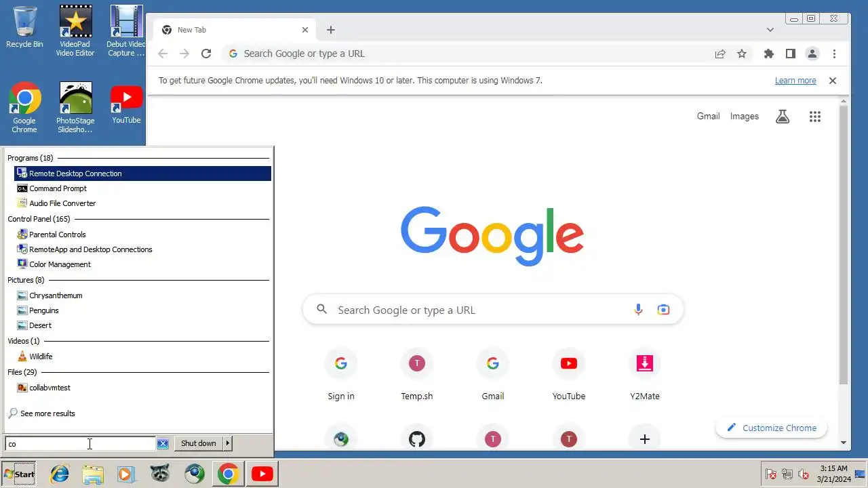Open the GitHub shortcut tile
The width and height of the screenshot is (868, 488).
(417, 439)
